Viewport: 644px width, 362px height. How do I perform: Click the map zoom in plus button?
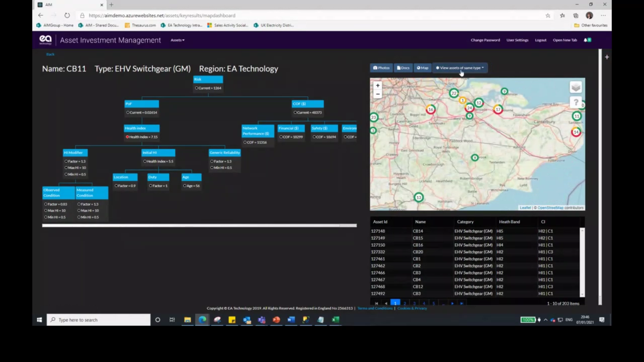[x=378, y=85]
